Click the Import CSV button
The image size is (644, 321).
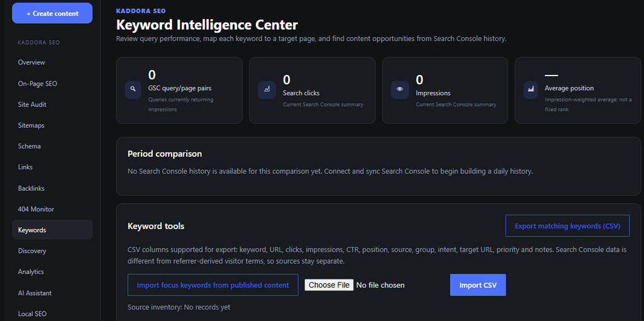click(x=478, y=285)
